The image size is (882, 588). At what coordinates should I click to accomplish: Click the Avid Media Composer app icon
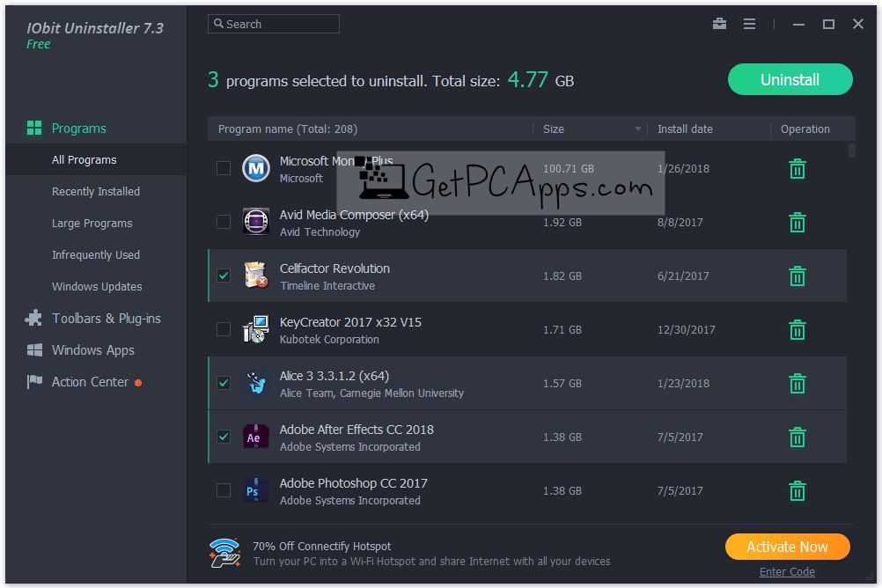(x=256, y=221)
